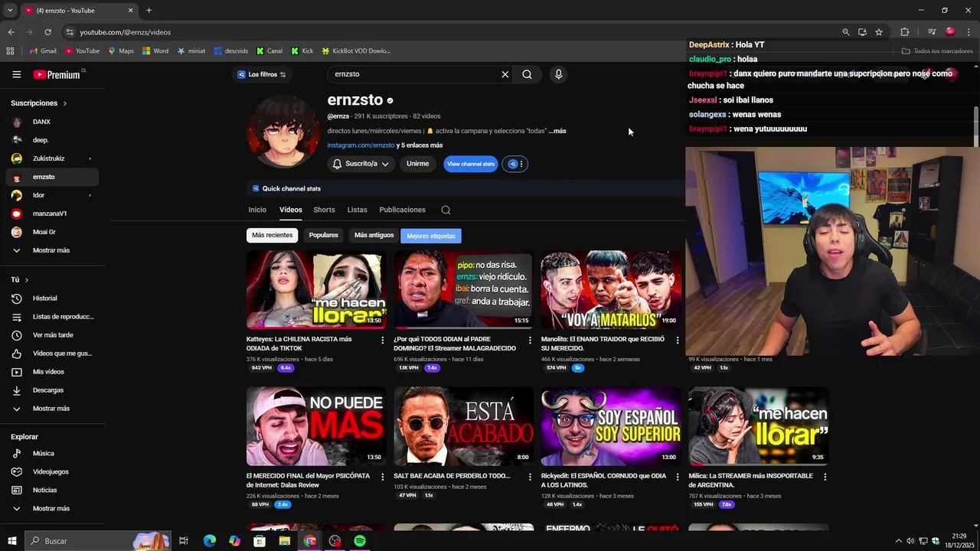The width and height of the screenshot is (980, 551).
Task: Open Música in Explorar section
Action: (x=52, y=453)
